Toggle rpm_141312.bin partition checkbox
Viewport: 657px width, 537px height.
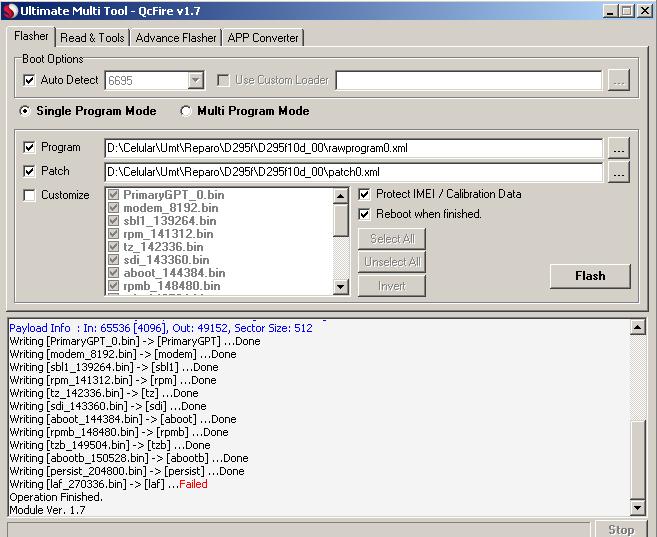click(x=113, y=233)
